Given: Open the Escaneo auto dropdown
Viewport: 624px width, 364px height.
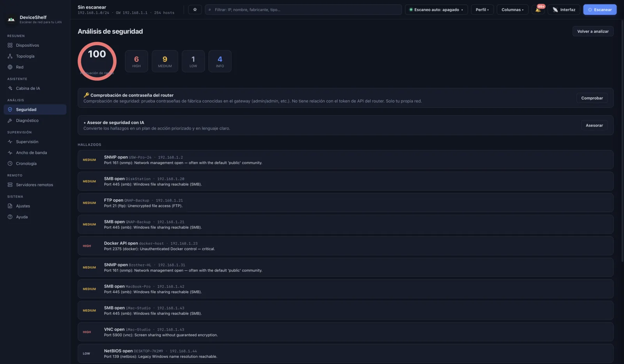Looking at the screenshot, I should (x=436, y=10).
